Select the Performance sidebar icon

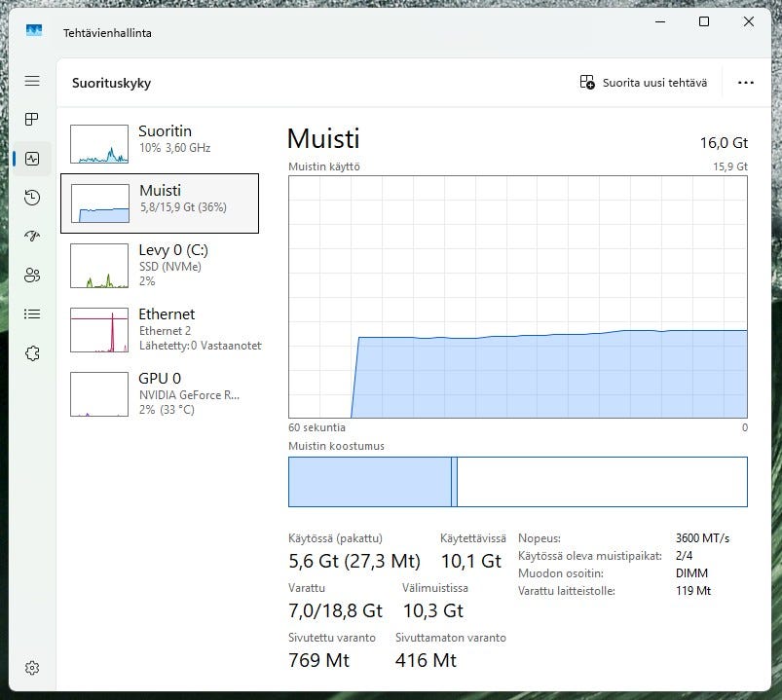click(x=32, y=159)
